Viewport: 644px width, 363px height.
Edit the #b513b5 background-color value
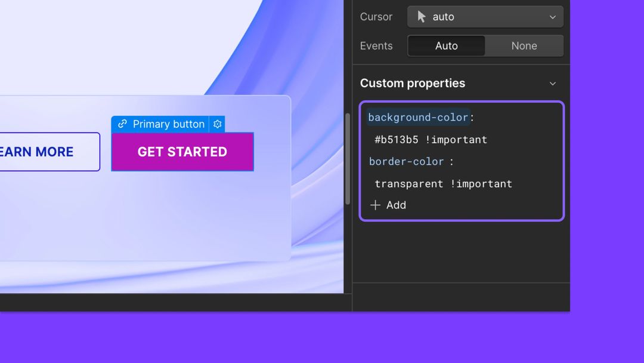point(431,140)
